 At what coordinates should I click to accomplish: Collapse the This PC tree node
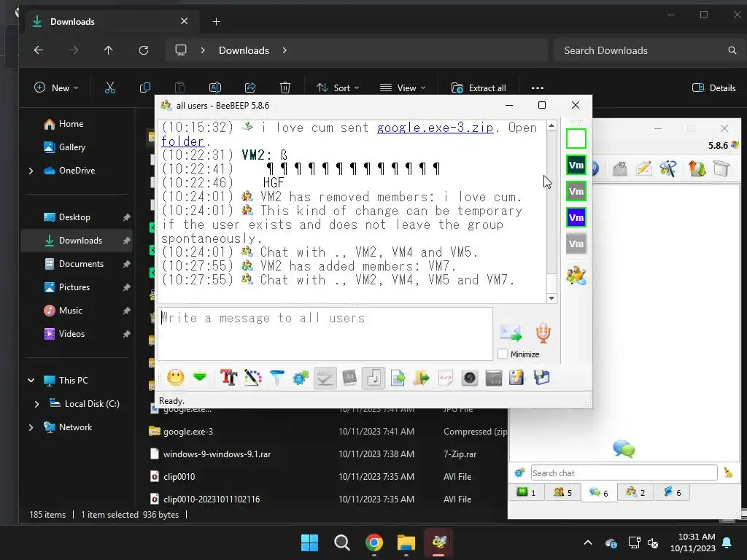(x=31, y=381)
